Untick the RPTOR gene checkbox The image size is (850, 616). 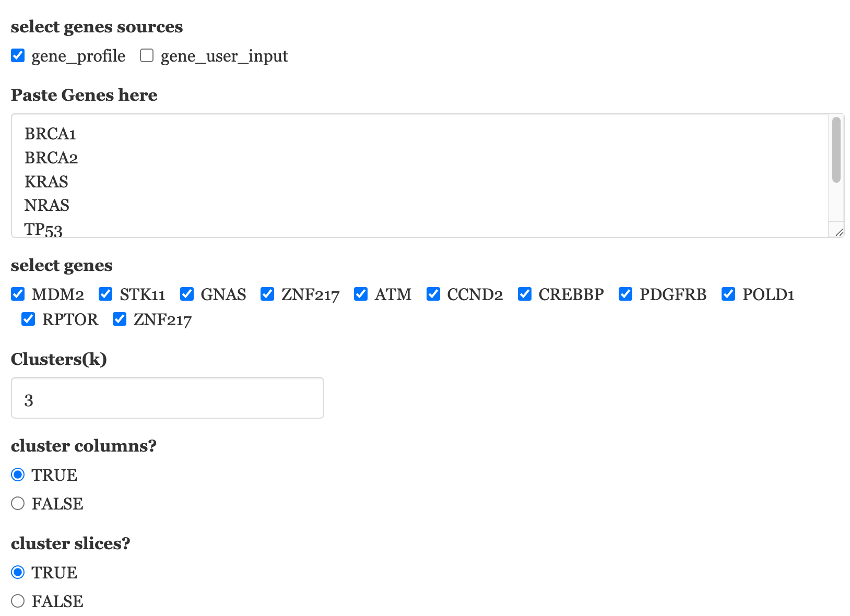pos(28,319)
